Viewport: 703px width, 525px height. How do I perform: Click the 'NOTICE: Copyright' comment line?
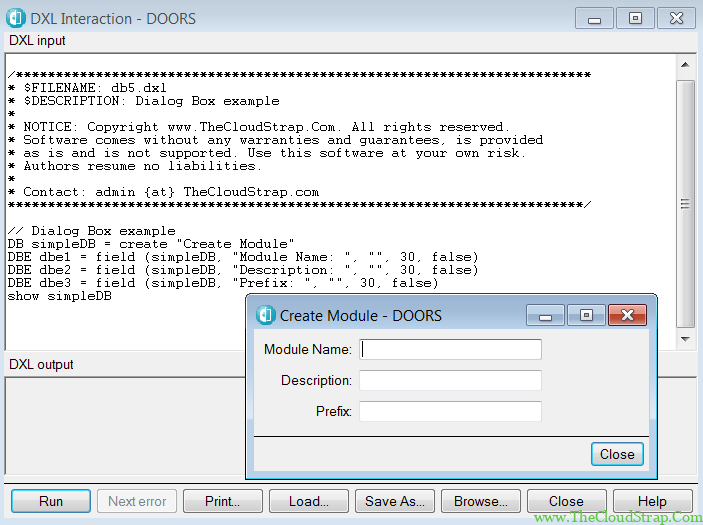(x=259, y=126)
